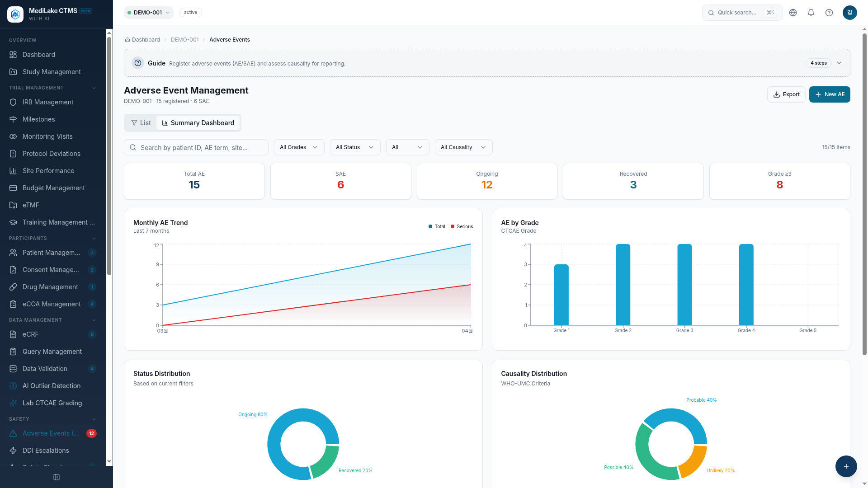Click the DEMO-001 breadcrumb link
The height and width of the screenshot is (488, 868).
click(184, 40)
